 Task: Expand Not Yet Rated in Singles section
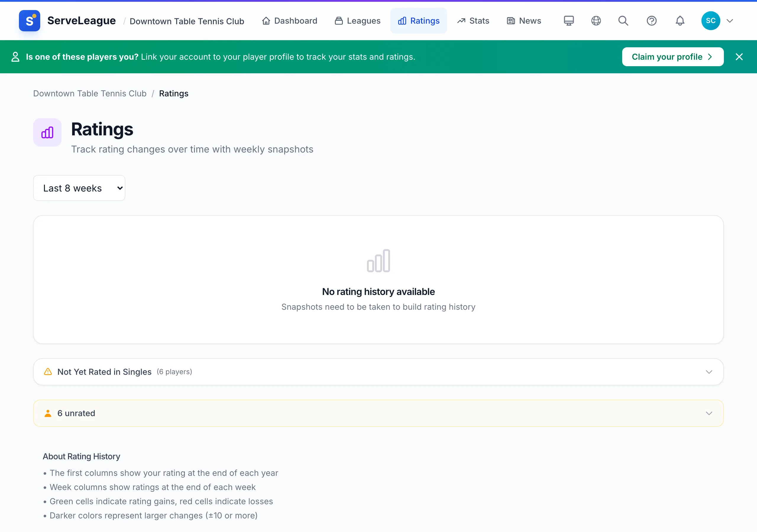click(x=378, y=372)
